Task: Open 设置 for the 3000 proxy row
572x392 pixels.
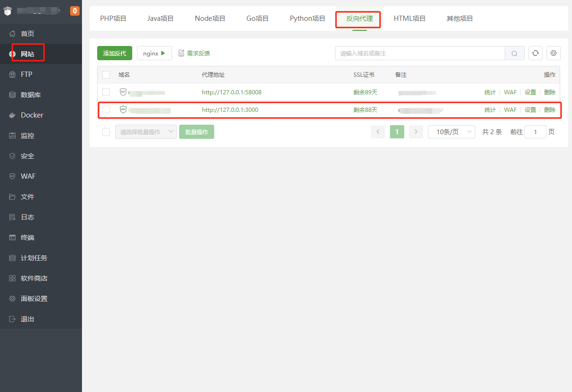Action: [x=530, y=109]
